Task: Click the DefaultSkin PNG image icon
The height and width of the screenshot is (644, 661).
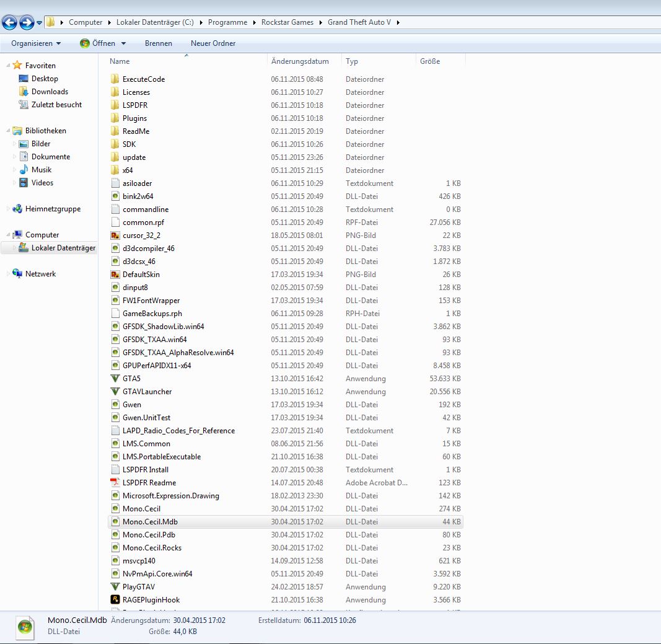Action: point(115,274)
